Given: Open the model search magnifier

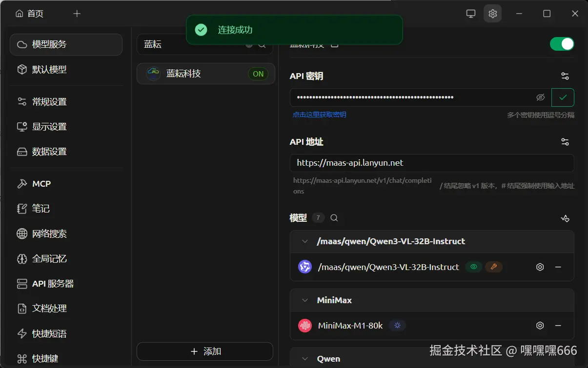Looking at the screenshot, I should tap(334, 218).
